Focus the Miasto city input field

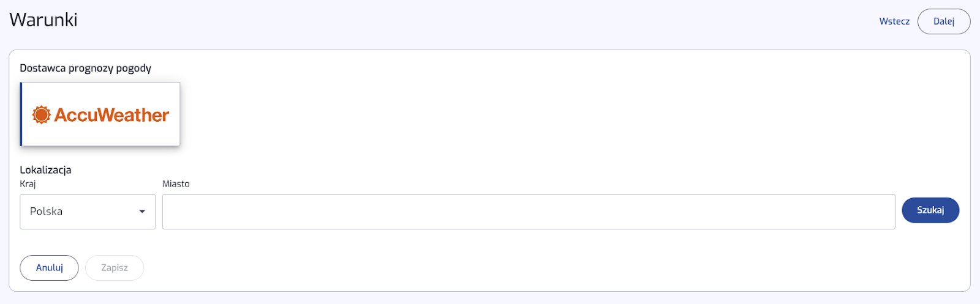[x=529, y=212]
